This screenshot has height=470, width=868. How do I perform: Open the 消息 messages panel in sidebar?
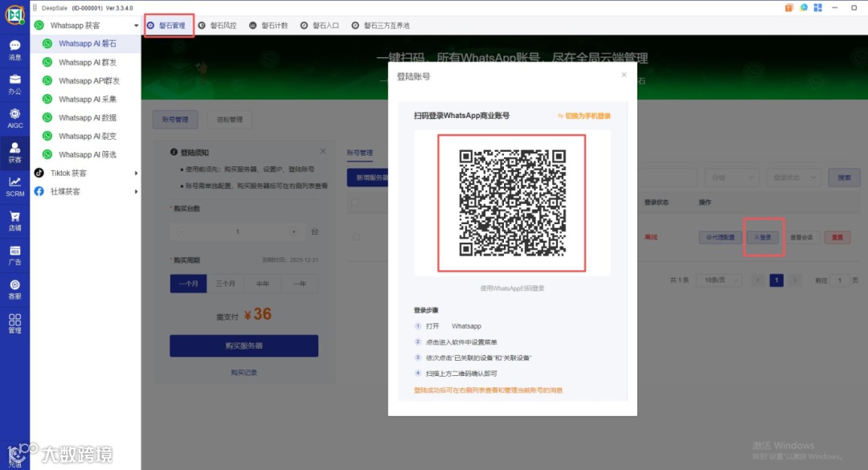pyautogui.click(x=14, y=51)
